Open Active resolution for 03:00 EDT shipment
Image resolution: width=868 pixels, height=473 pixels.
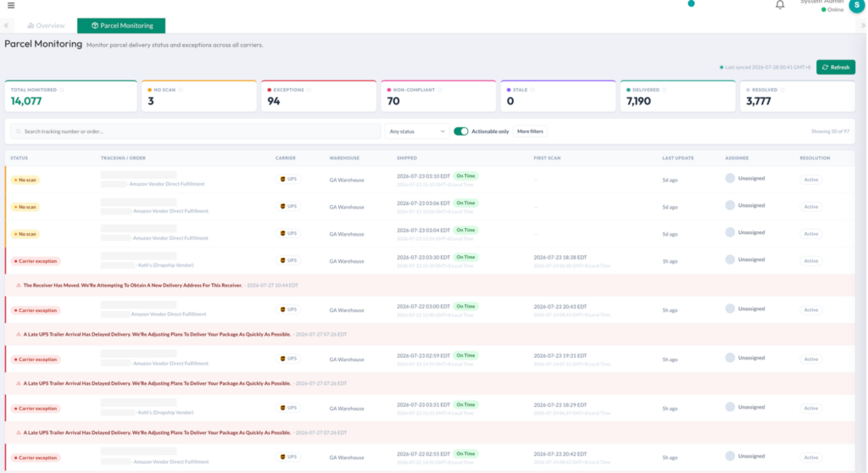pyautogui.click(x=811, y=310)
